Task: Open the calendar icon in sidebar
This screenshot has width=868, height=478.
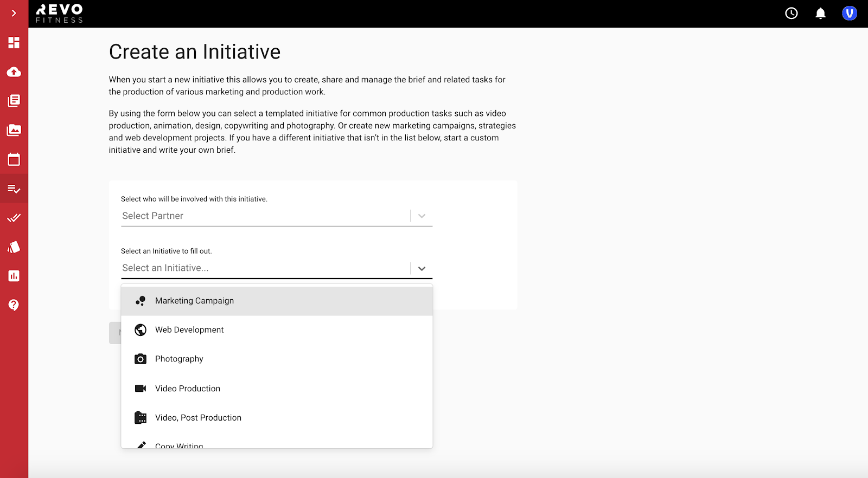Action: (x=14, y=159)
